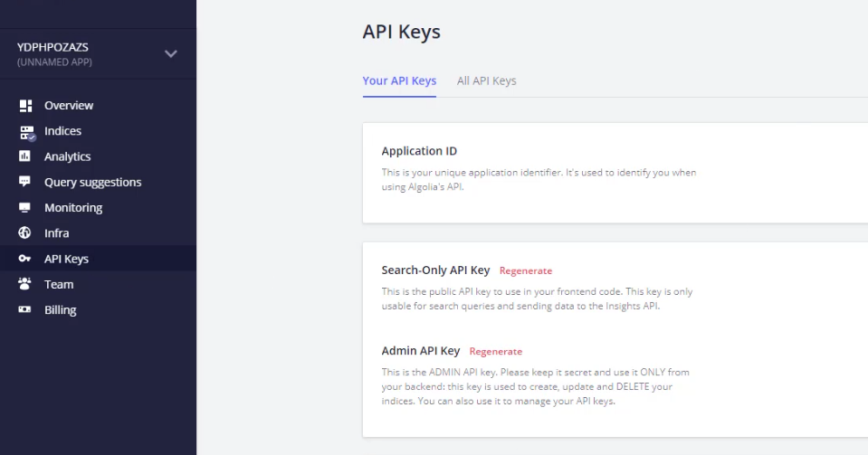Image resolution: width=868 pixels, height=455 pixels.
Task: Open Query suggestions from the sidebar
Action: (92, 182)
